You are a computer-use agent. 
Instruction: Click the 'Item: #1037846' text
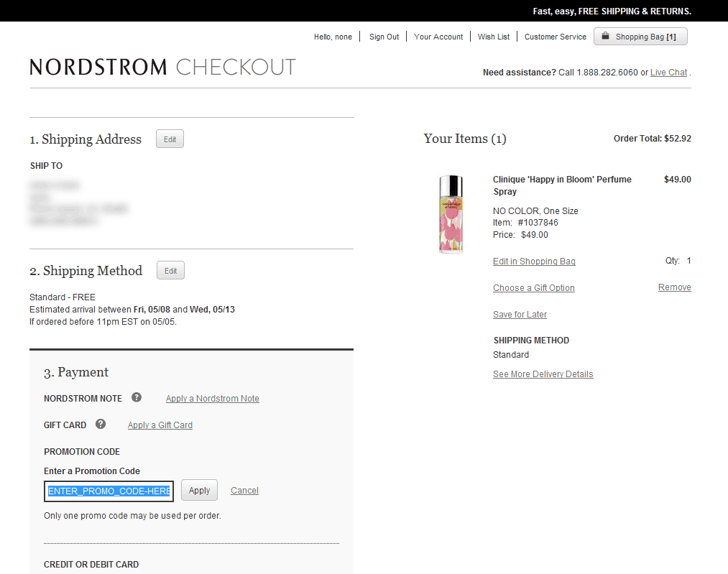click(x=525, y=223)
